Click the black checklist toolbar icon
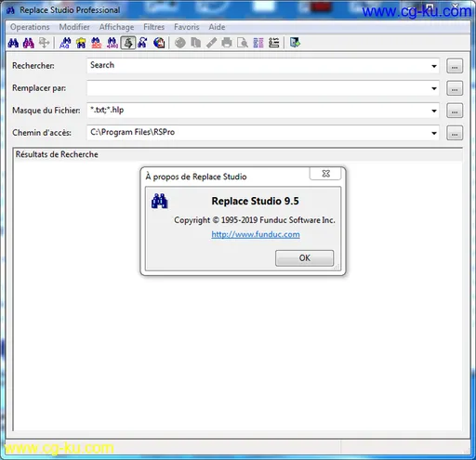Screen dimensions: 476x460 pos(274,43)
